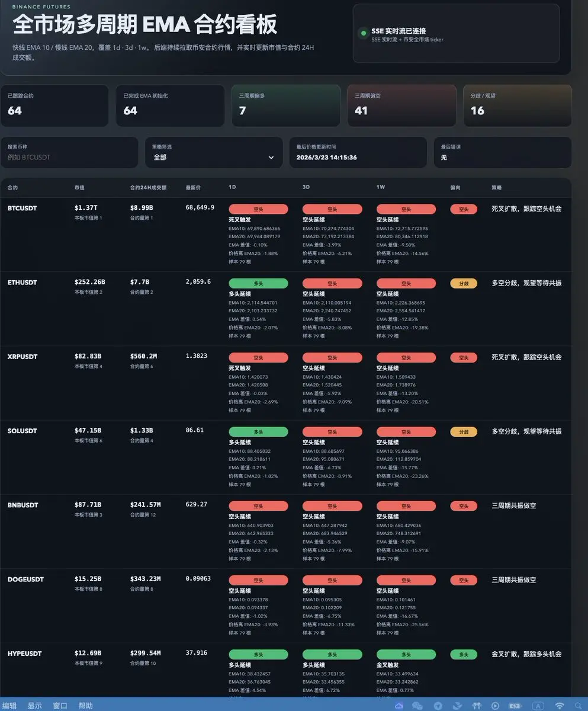Click BTCUSDT strategy 死叉扩散，跟踪空头机会
The height and width of the screenshot is (711, 588).
pyautogui.click(x=526, y=209)
